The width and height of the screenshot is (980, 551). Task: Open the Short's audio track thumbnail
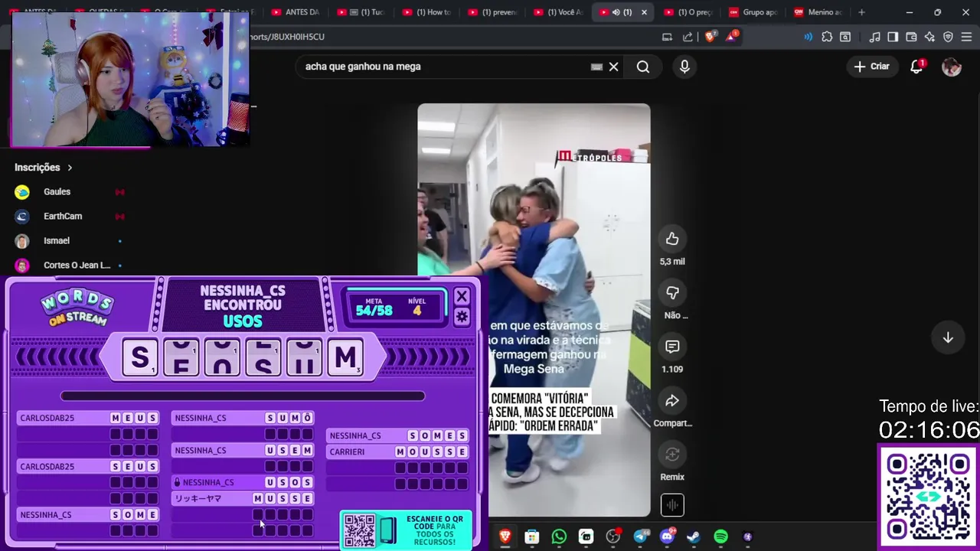(672, 505)
